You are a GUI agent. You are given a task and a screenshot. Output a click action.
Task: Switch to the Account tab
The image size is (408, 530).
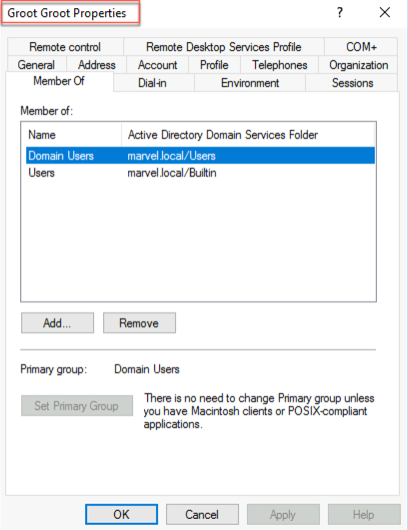[x=158, y=65]
